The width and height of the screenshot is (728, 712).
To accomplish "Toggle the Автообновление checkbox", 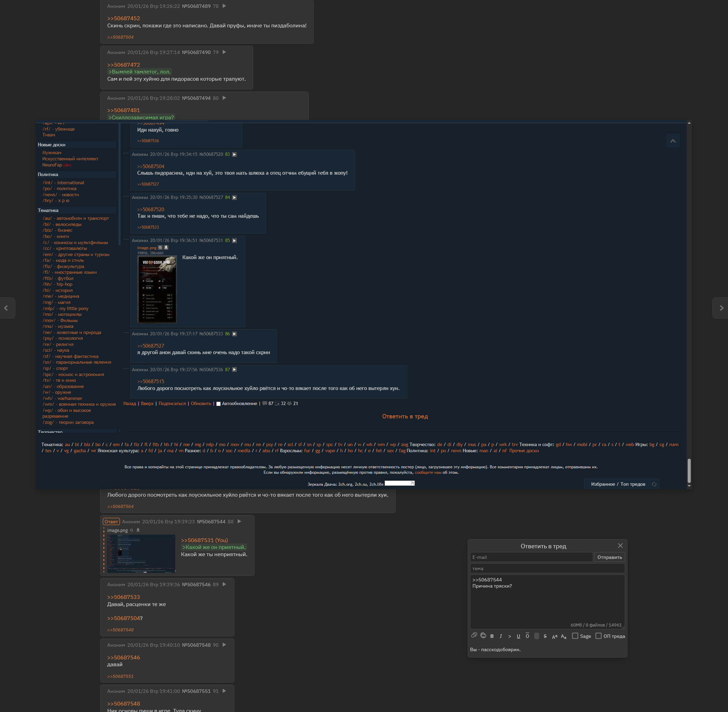I will click(x=218, y=404).
